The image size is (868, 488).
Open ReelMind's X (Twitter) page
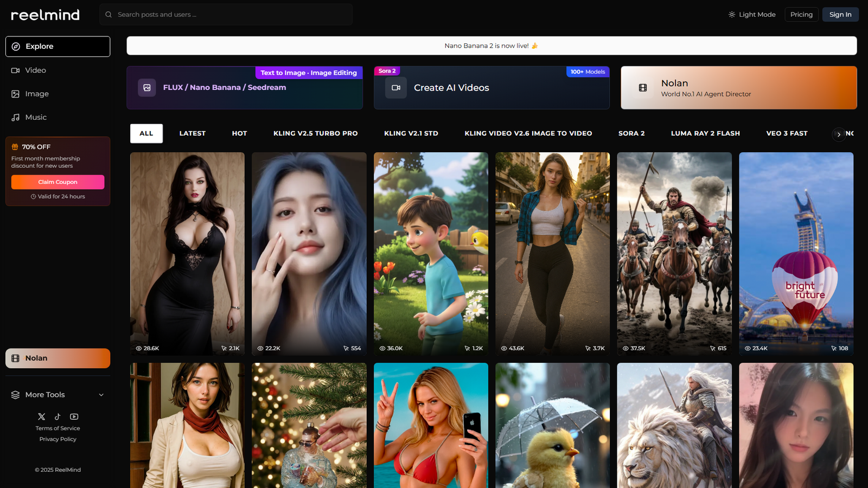[x=41, y=416]
